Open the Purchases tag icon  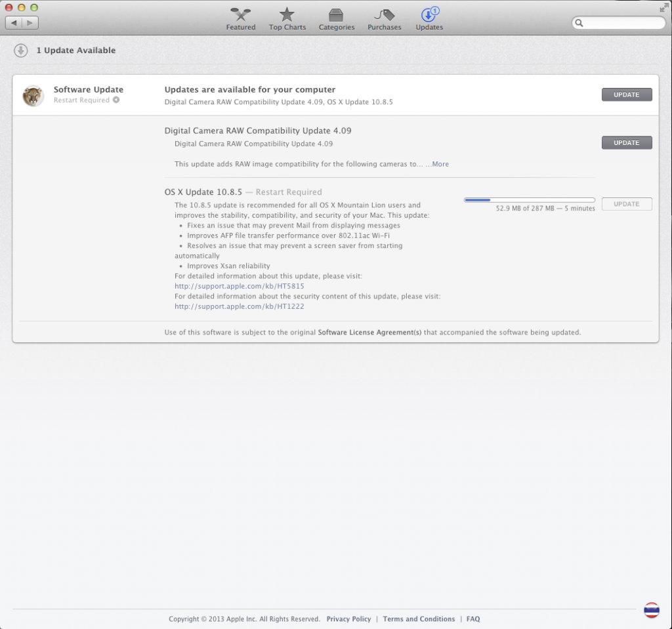[x=384, y=16]
